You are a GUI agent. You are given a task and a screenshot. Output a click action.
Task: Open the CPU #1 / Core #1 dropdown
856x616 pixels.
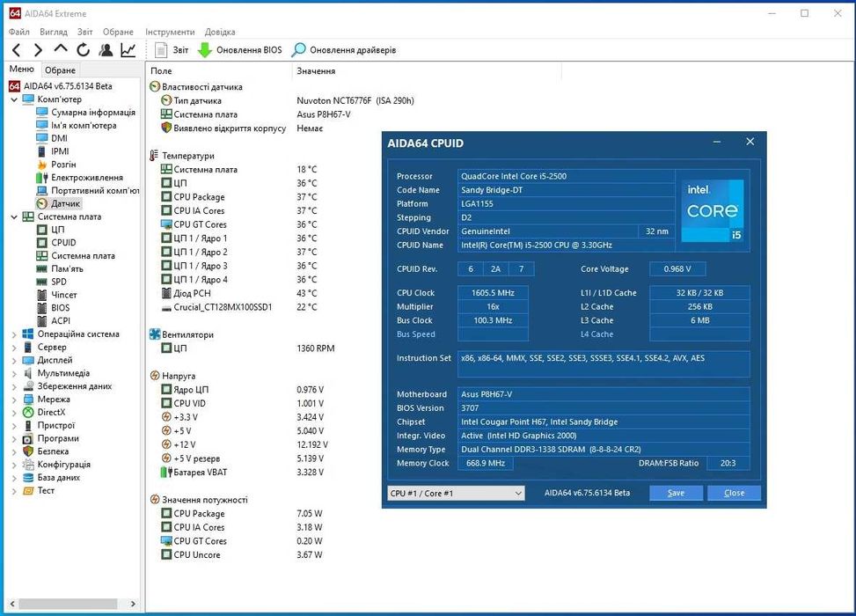456,493
